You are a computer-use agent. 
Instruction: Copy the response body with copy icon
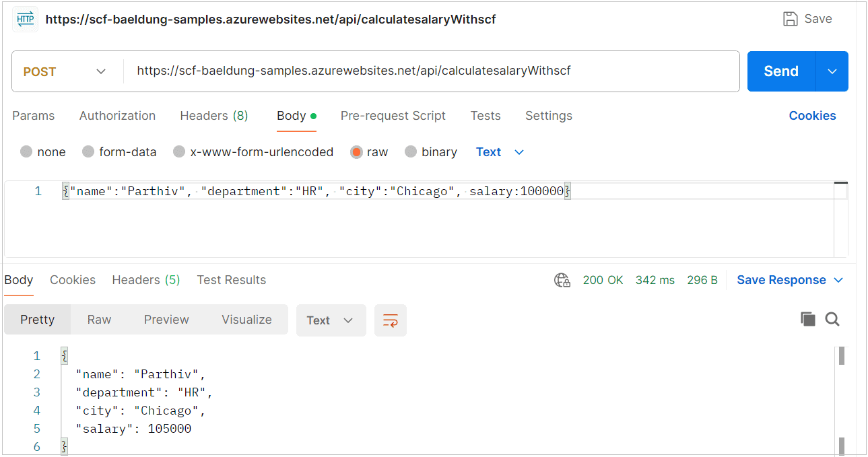(808, 320)
